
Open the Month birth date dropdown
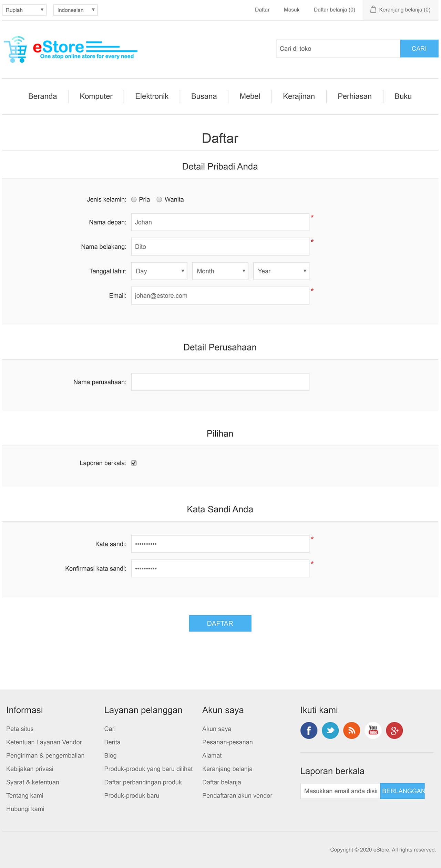click(x=220, y=271)
